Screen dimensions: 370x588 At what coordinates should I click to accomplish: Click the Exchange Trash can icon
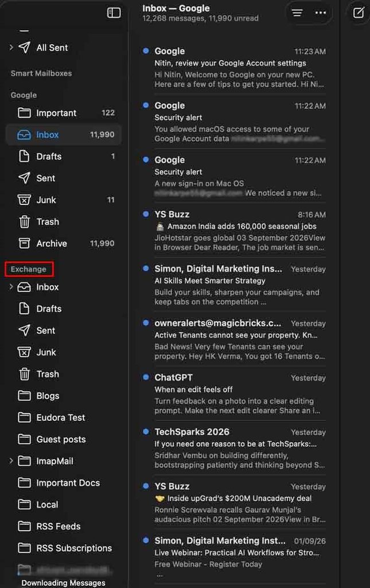coord(24,374)
